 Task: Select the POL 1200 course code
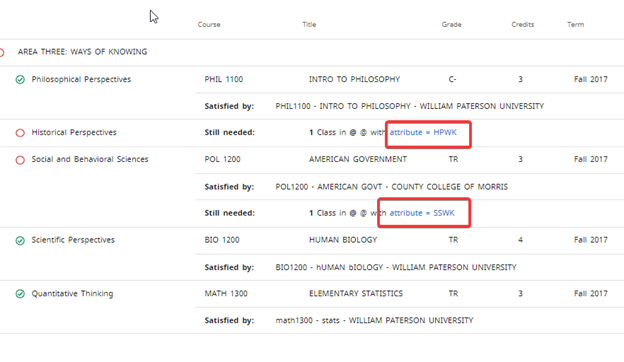pyautogui.click(x=222, y=159)
